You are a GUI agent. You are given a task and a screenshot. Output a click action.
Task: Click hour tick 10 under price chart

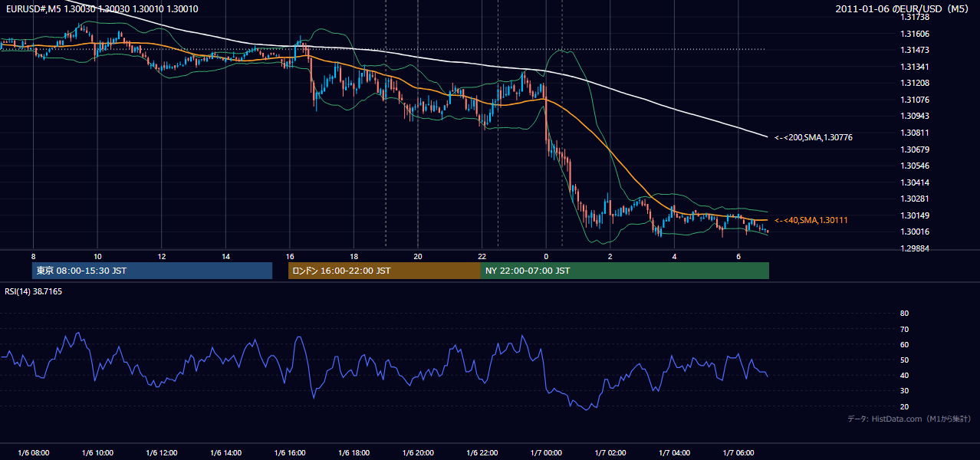(x=97, y=256)
